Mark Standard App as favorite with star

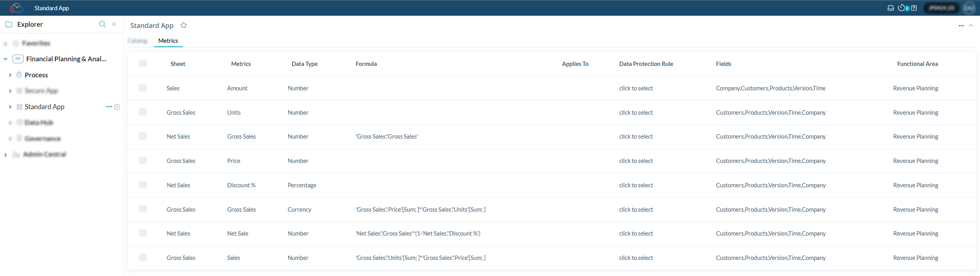click(x=184, y=25)
